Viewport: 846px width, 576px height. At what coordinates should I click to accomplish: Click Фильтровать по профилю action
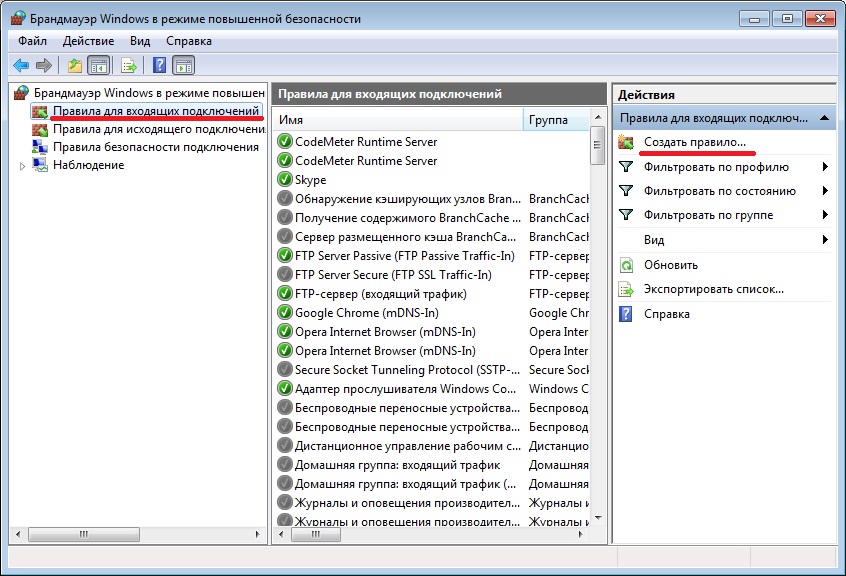(x=716, y=167)
